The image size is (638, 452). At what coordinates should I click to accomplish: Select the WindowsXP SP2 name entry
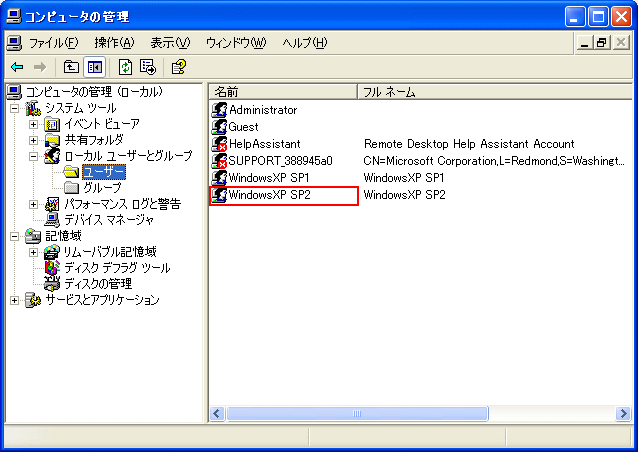click(269, 195)
